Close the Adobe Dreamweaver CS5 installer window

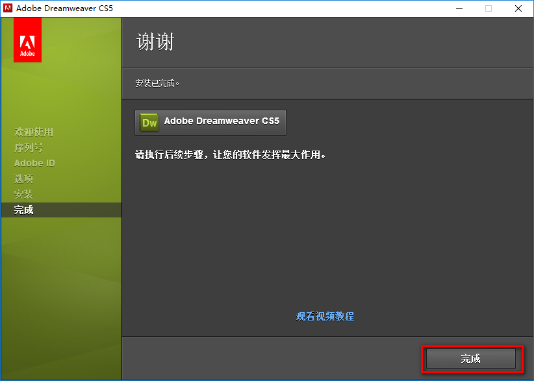click(x=518, y=8)
